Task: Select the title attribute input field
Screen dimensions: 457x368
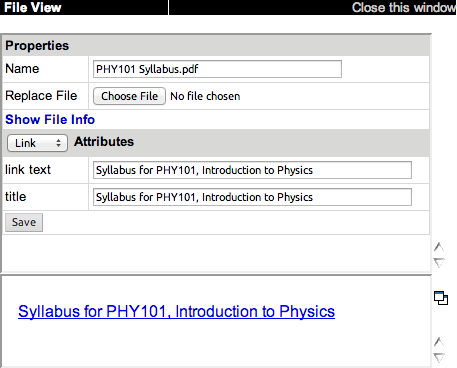Action: coord(252,197)
